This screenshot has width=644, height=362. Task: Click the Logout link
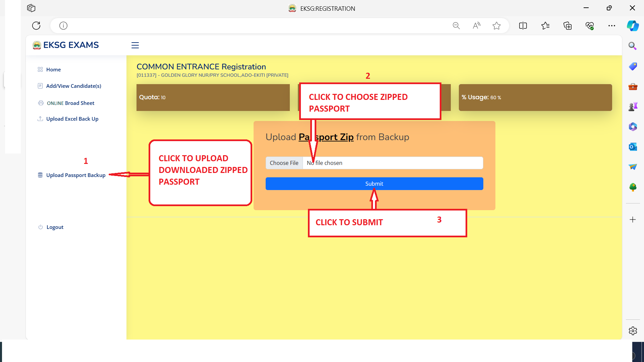point(55,227)
